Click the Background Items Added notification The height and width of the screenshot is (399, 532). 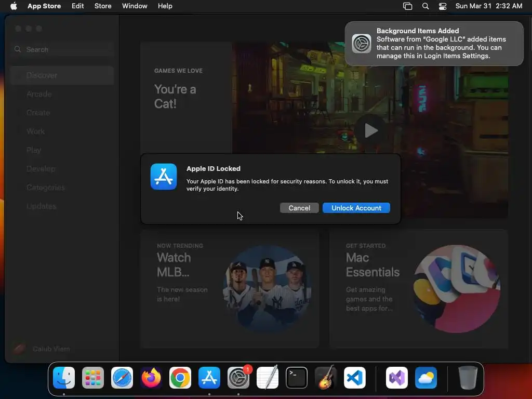(434, 44)
